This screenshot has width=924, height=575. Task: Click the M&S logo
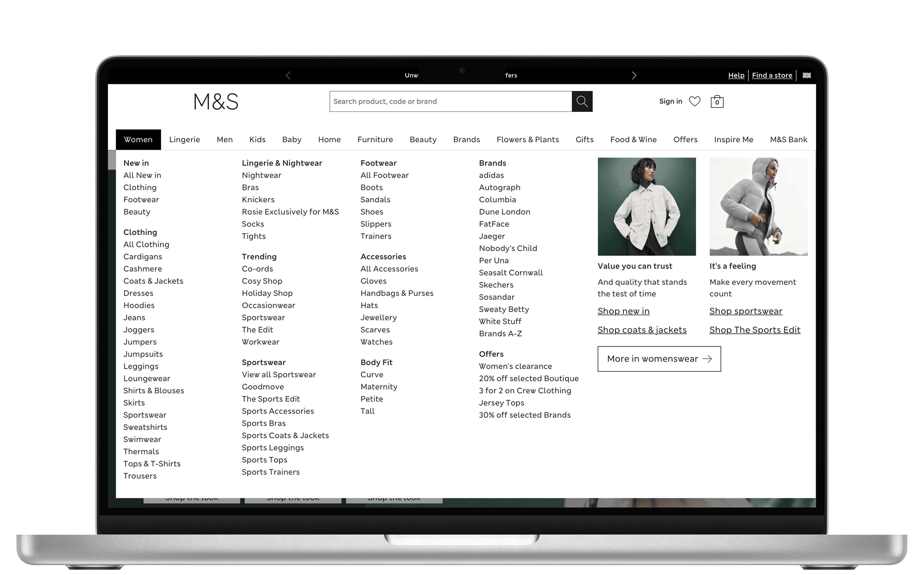coord(216,101)
